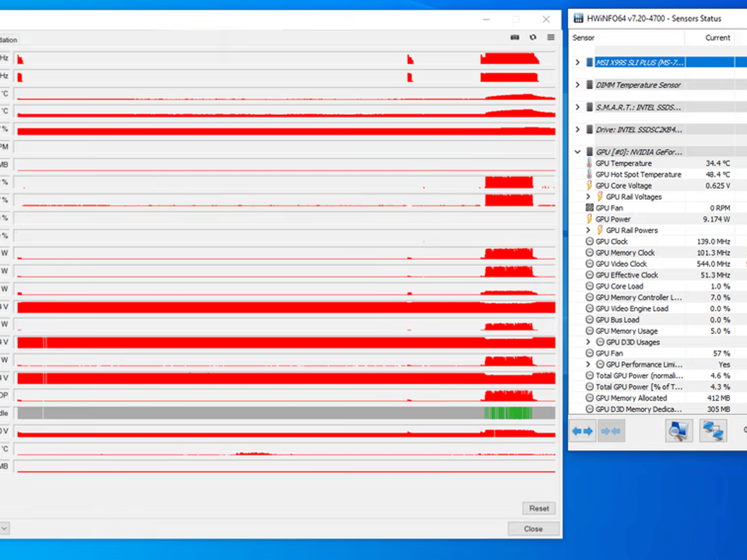Select the GPU Video Clock row

pos(658,264)
